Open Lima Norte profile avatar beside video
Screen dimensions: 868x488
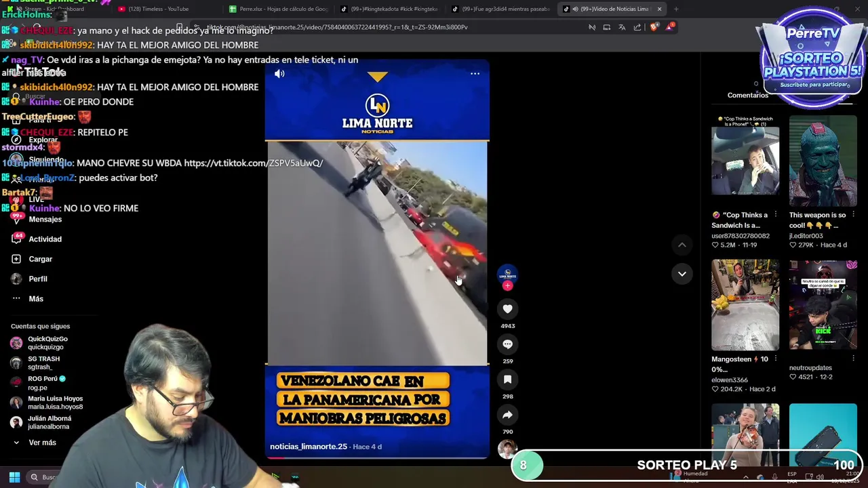point(507,274)
